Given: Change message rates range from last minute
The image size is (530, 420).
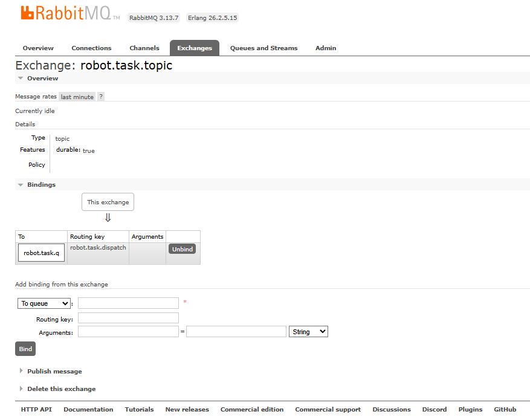Looking at the screenshot, I should (77, 97).
